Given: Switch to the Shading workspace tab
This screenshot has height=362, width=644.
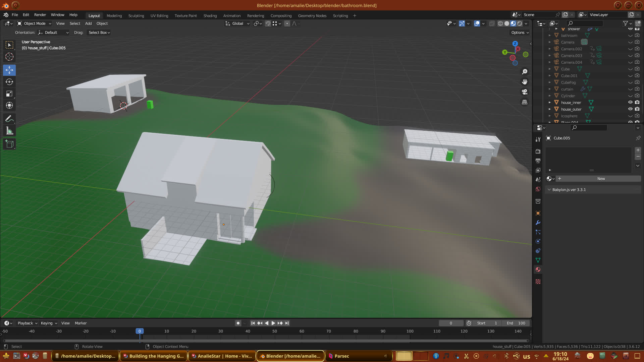Looking at the screenshot, I should [210, 16].
